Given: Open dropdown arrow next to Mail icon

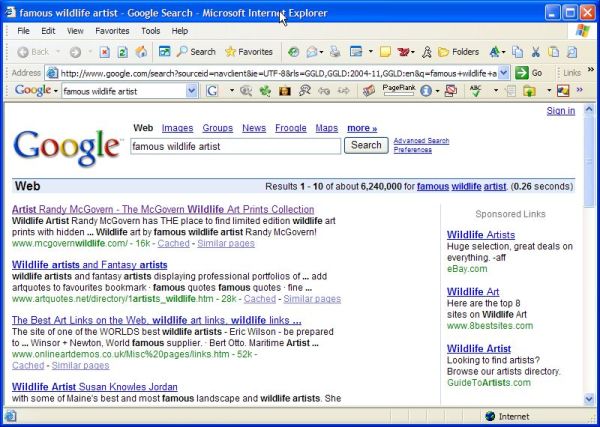Looking at the screenshot, I should [321, 52].
